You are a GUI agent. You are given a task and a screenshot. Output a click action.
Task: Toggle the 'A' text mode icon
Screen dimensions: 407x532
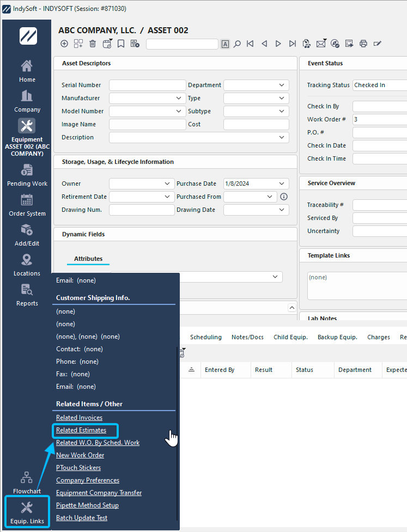coord(225,44)
